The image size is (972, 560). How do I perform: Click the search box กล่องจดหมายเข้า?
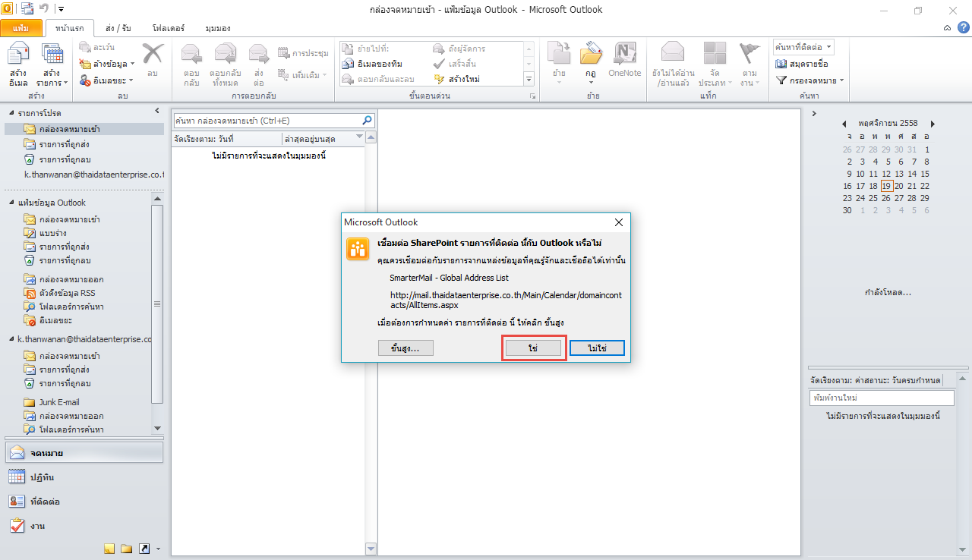(267, 121)
